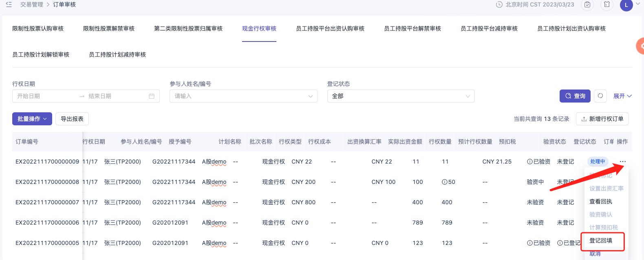Open the 批量操作 dropdown
This screenshot has width=644, height=260.
tap(32, 119)
